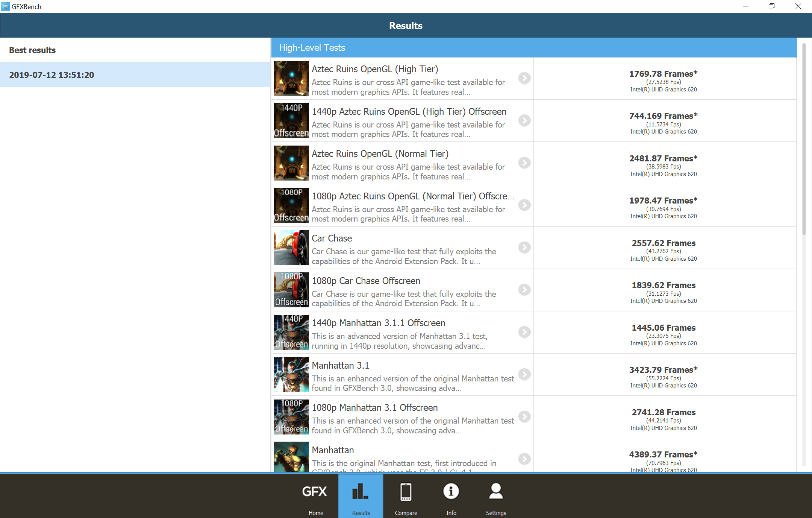
Task: Select the Results tab
Action: 361,496
